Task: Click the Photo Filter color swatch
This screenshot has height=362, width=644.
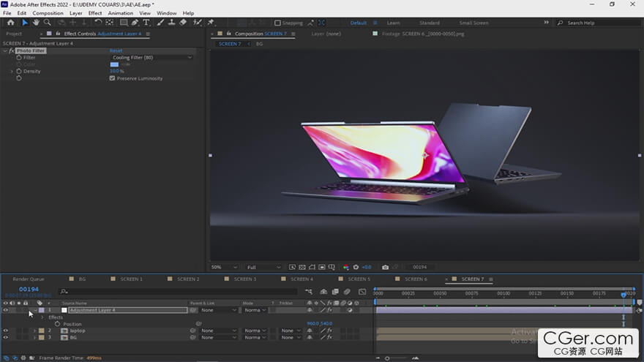Action: pyautogui.click(x=114, y=64)
